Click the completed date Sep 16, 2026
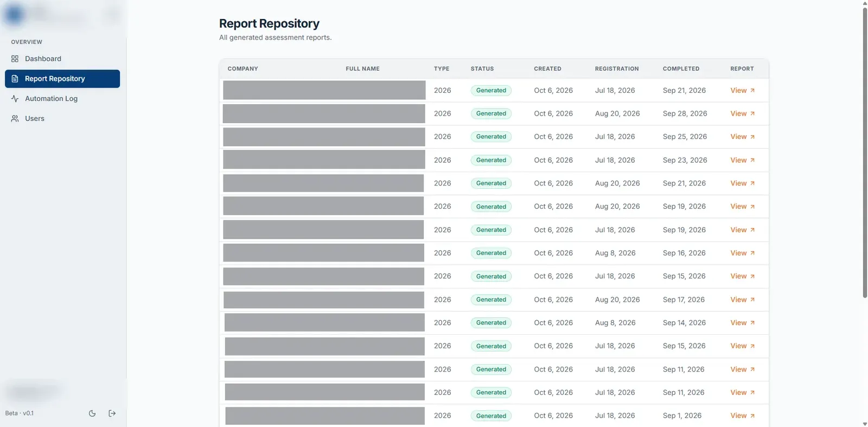 click(x=684, y=253)
